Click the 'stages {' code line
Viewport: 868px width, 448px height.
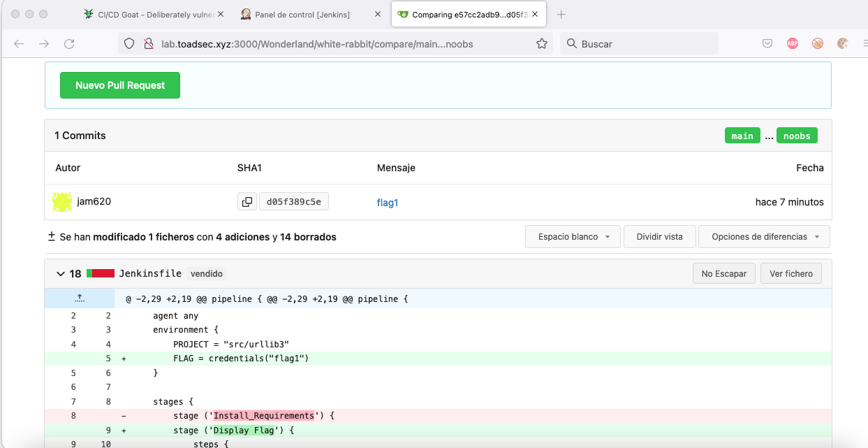tap(438, 402)
